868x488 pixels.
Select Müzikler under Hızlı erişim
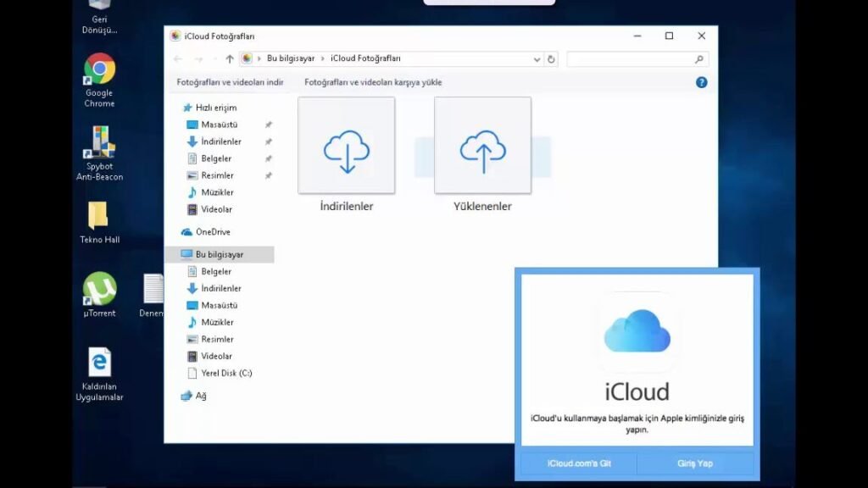click(x=217, y=192)
